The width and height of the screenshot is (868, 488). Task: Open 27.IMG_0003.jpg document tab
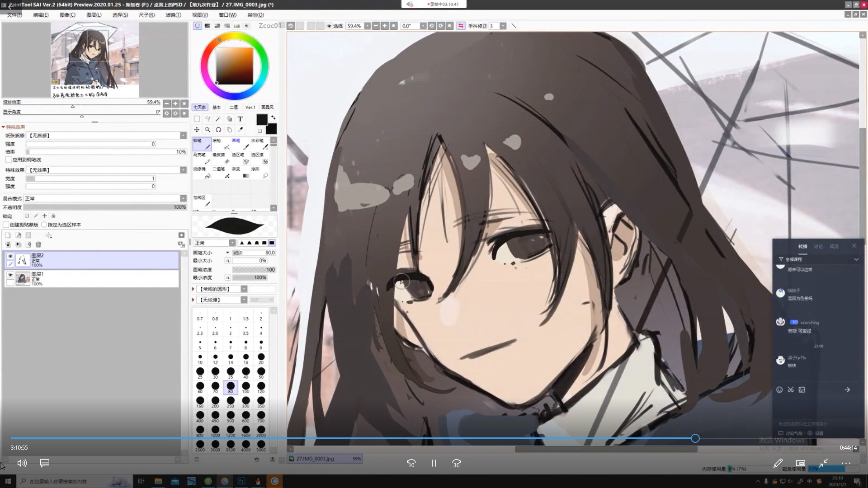click(x=325, y=459)
